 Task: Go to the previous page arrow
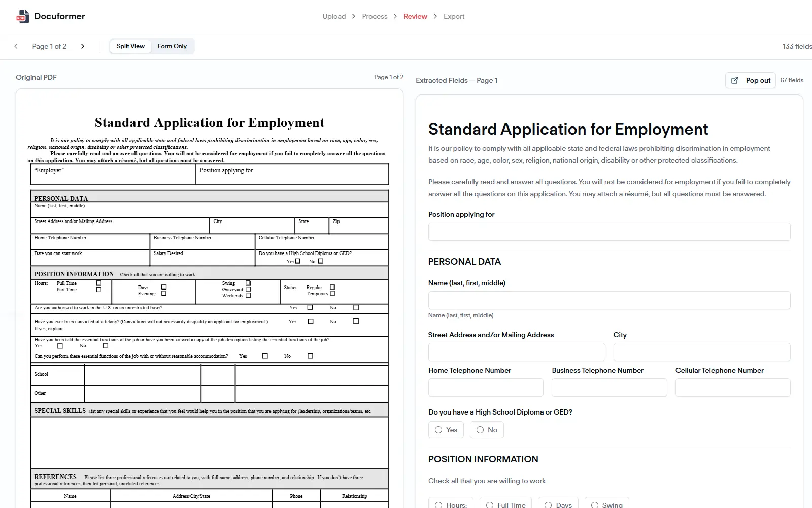(16, 46)
